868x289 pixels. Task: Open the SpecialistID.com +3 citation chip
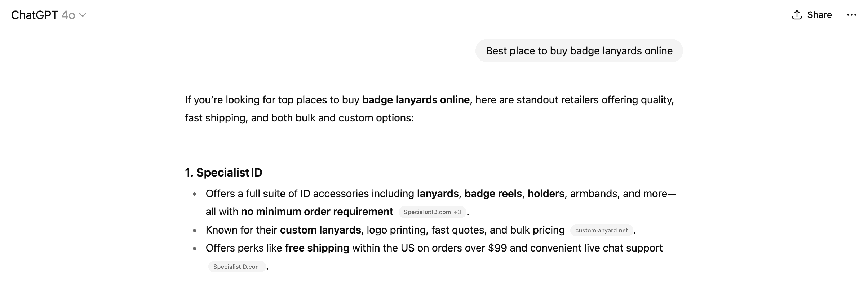[x=432, y=212]
